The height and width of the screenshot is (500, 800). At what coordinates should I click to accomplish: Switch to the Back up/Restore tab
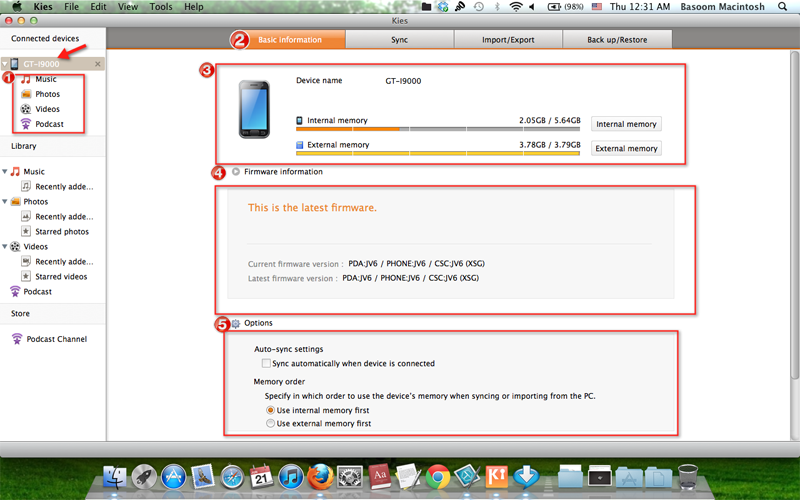click(617, 39)
